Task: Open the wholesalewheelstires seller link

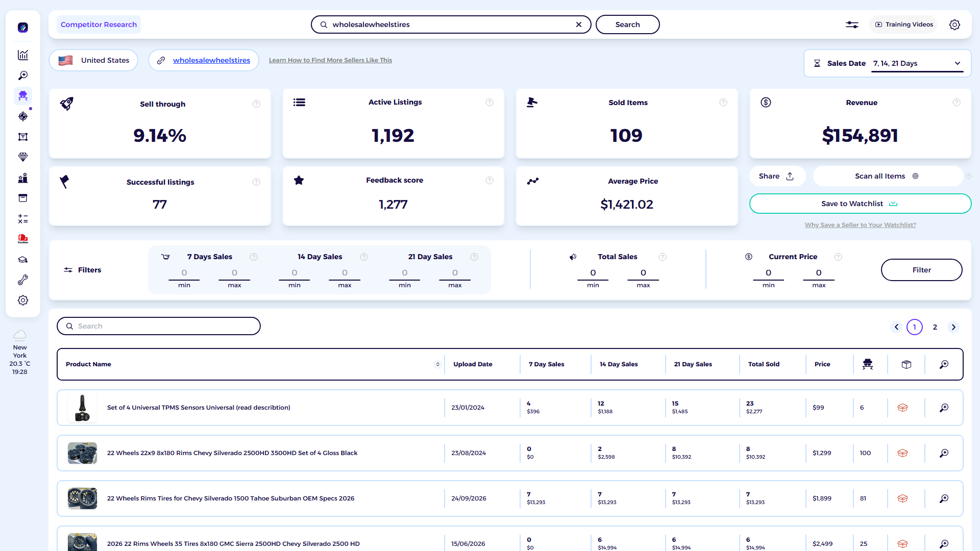Action: click(x=211, y=60)
